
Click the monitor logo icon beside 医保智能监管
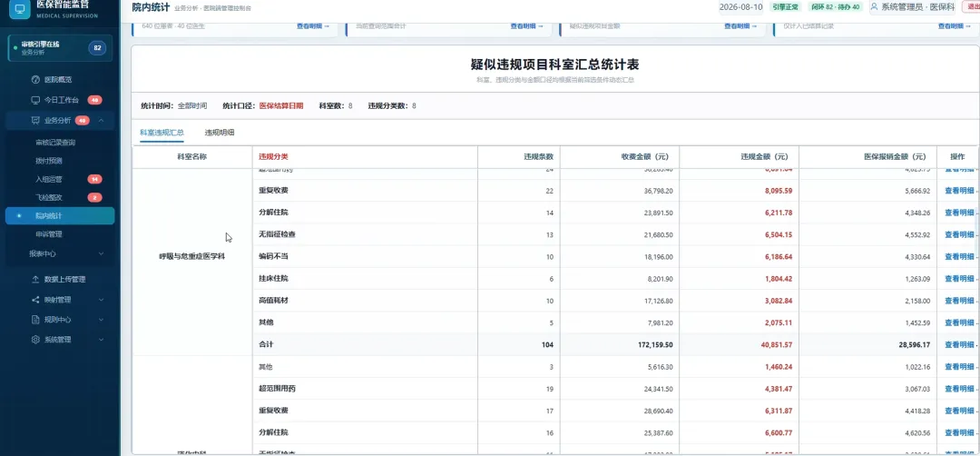coord(19,9)
